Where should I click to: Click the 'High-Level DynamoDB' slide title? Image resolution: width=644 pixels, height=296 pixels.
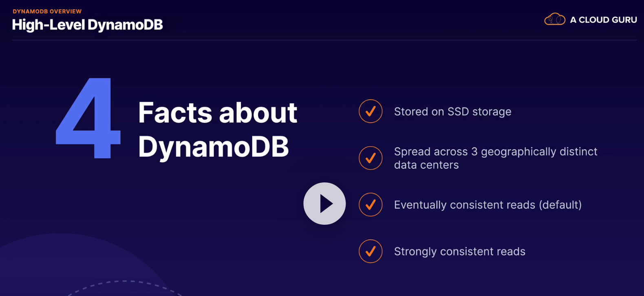tap(87, 25)
